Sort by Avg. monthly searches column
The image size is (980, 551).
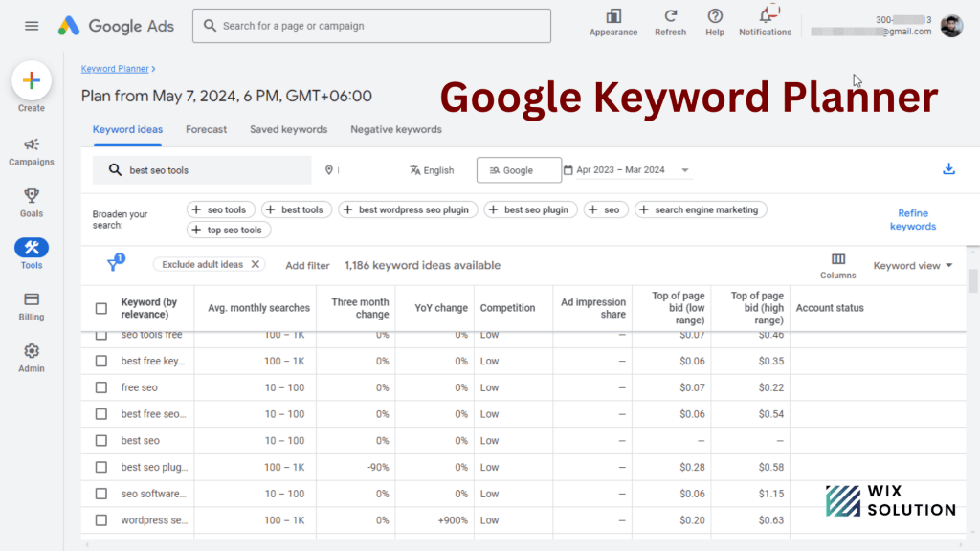click(258, 308)
